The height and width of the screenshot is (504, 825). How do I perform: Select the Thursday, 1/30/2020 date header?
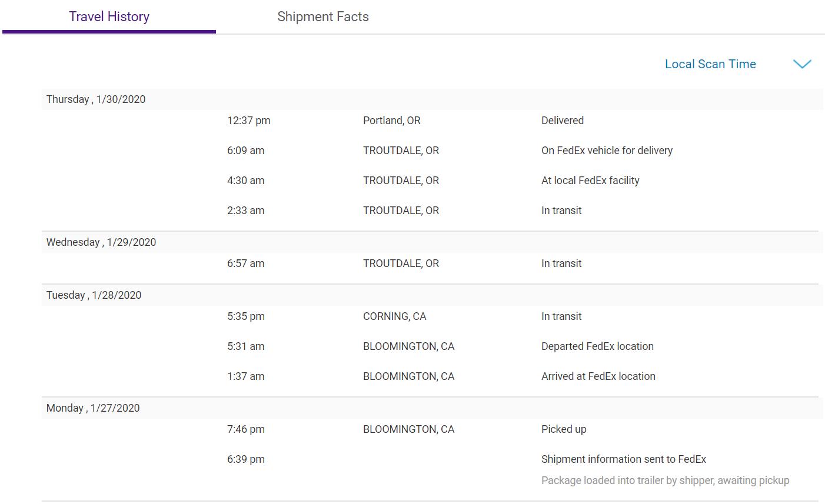point(96,99)
